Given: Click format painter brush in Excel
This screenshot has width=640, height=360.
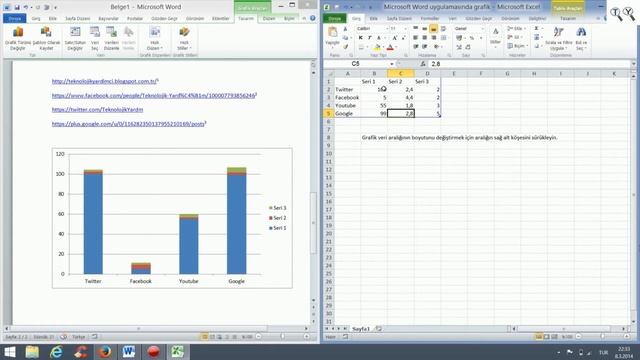Looking at the screenshot, I should point(345,47).
